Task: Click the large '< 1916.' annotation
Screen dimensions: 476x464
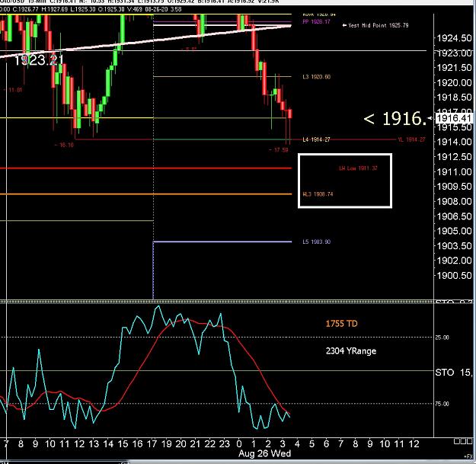Action: tap(397, 118)
